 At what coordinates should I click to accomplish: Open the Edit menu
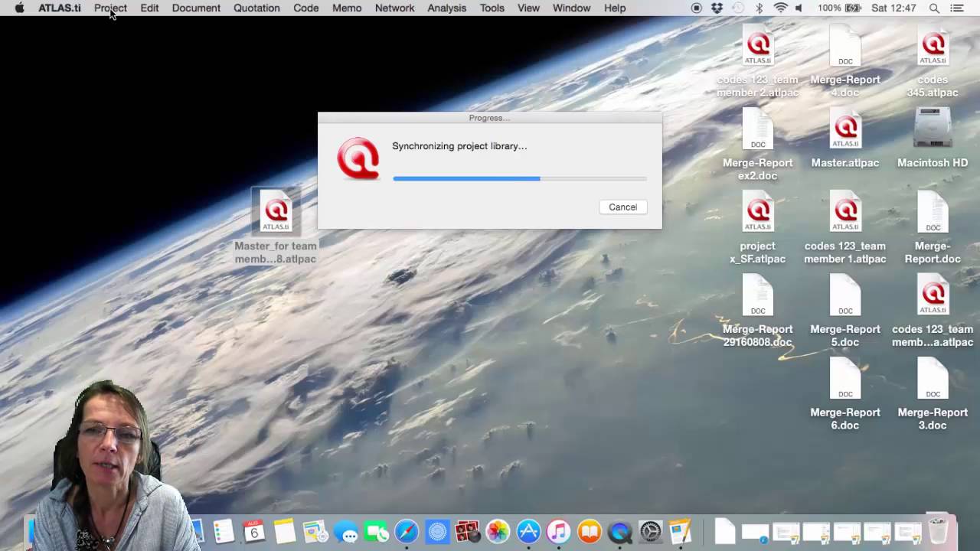(149, 8)
